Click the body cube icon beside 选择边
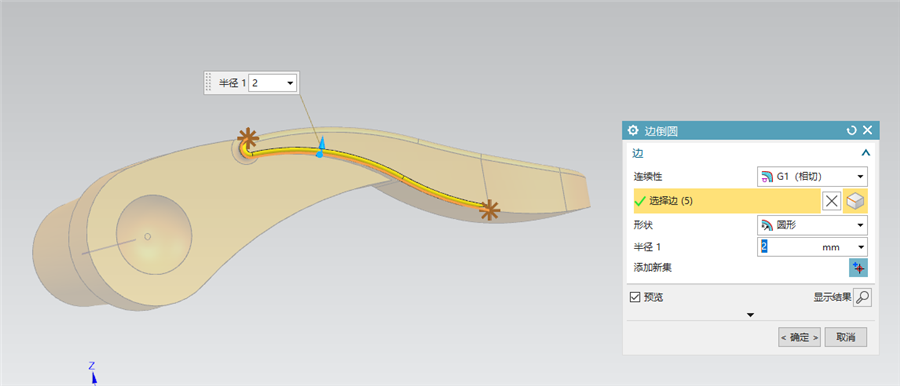 pyautogui.click(x=855, y=201)
